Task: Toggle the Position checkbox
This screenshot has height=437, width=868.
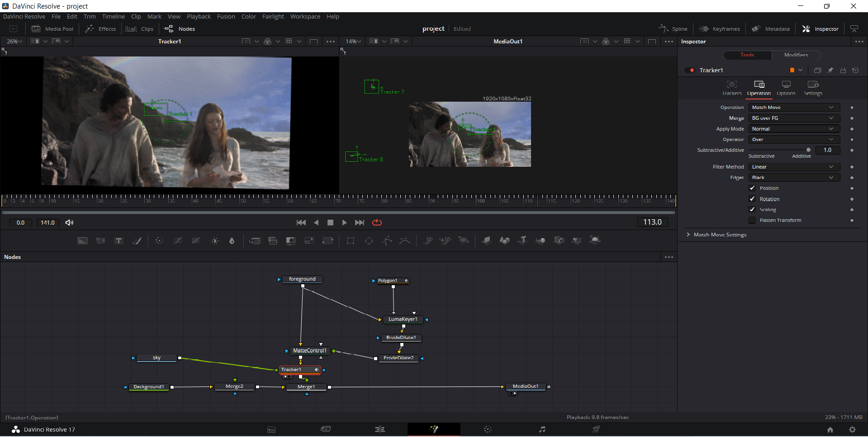Action: point(752,188)
